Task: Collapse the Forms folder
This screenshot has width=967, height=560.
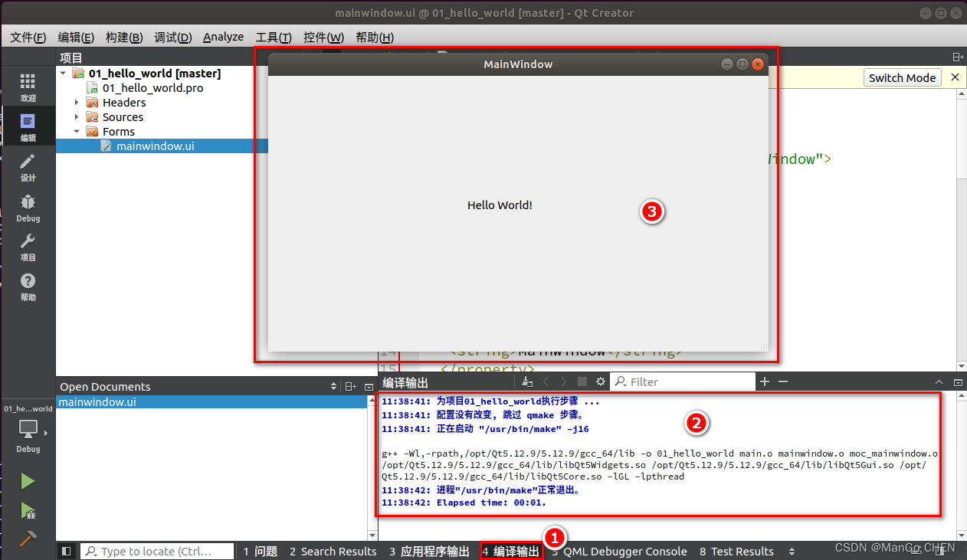Action: click(77, 132)
